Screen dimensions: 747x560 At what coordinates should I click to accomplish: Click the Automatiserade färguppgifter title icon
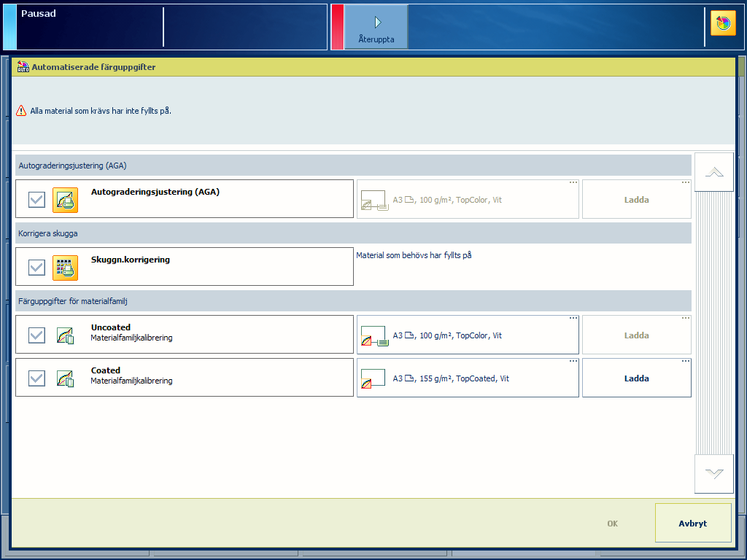23,67
